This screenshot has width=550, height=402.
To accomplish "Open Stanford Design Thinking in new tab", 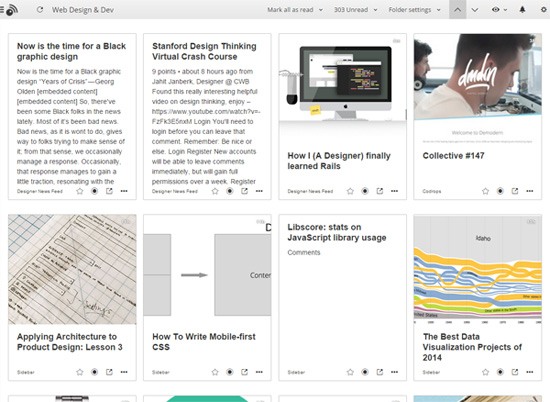I will click(x=244, y=191).
